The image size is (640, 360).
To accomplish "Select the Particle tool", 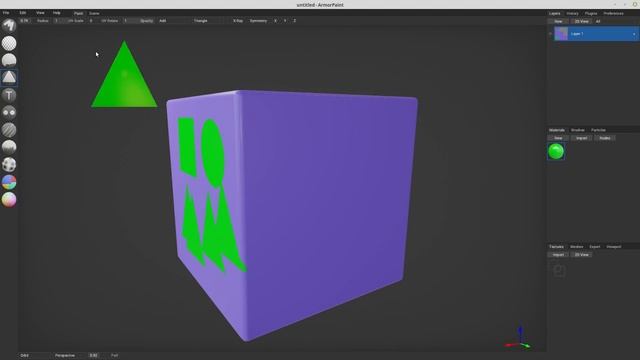I will point(9,147).
